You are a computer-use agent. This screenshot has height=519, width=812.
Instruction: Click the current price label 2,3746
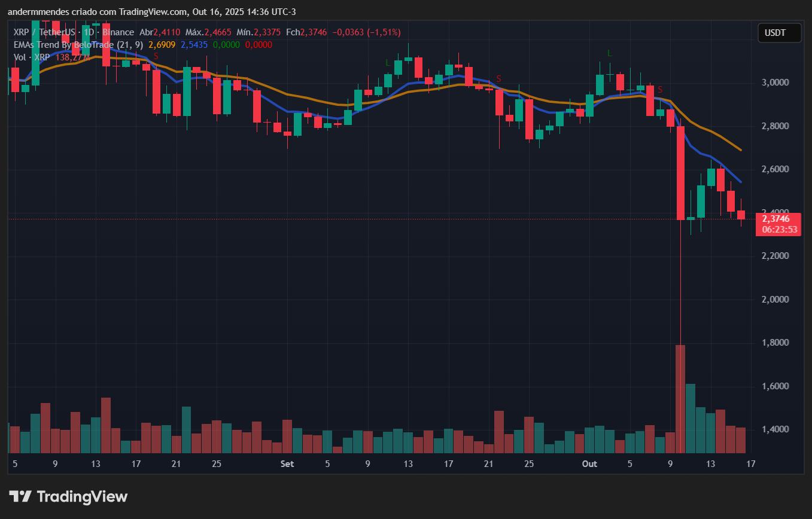coord(775,219)
